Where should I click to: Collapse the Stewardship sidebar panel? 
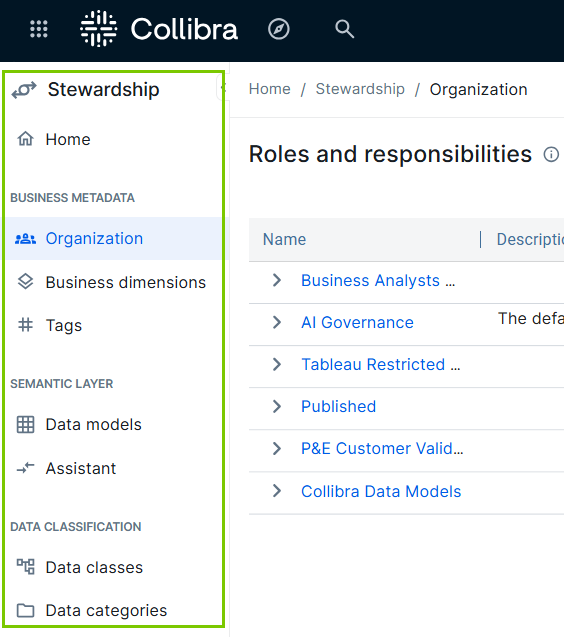(x=223, y=88)
